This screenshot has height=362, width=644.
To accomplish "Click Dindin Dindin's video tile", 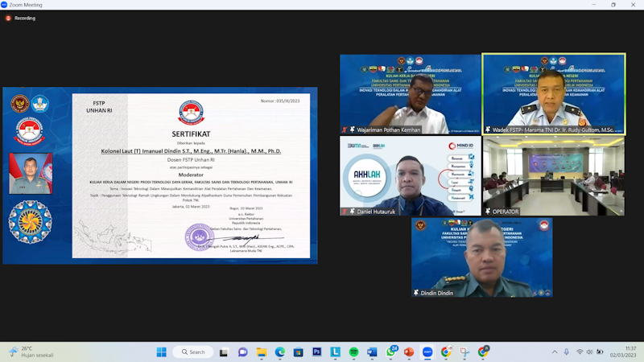I will coord(481,257).
